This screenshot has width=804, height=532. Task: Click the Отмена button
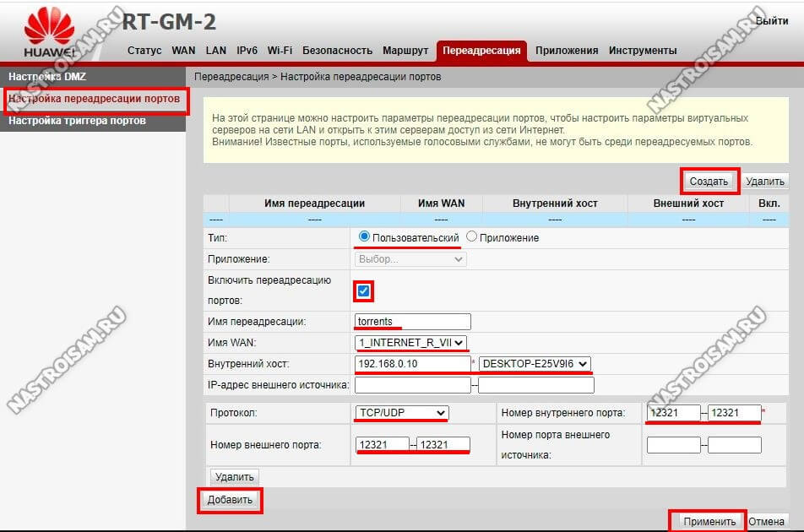click(767, 521)
